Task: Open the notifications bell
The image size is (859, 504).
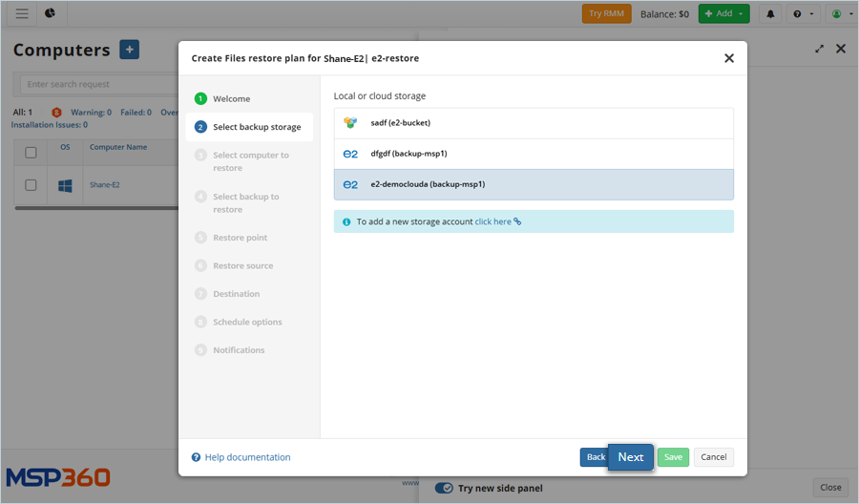Action: (770, 13)
